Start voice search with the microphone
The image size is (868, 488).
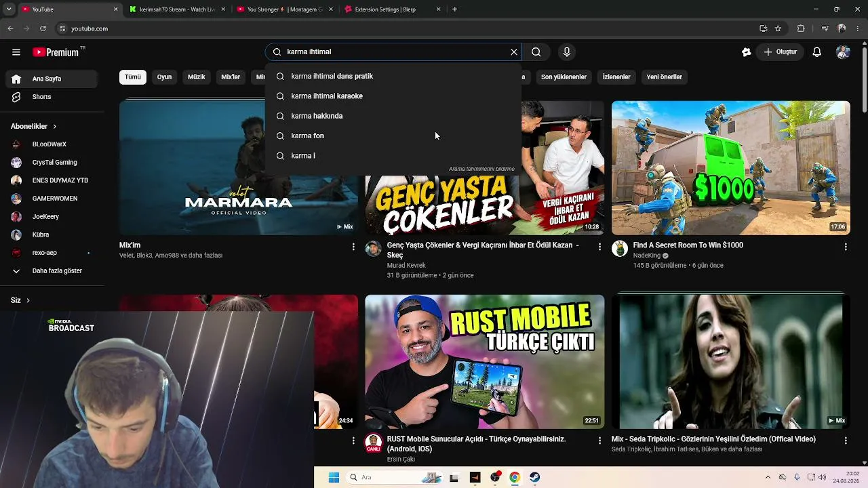pyautogui.click(x=567, y=52)
